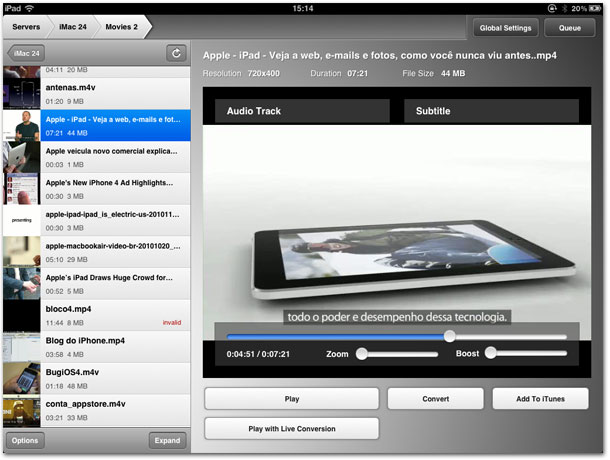Select the iMac 24 breadcrumb
This screenshot has height=460, width=610.
click(73, 27)
